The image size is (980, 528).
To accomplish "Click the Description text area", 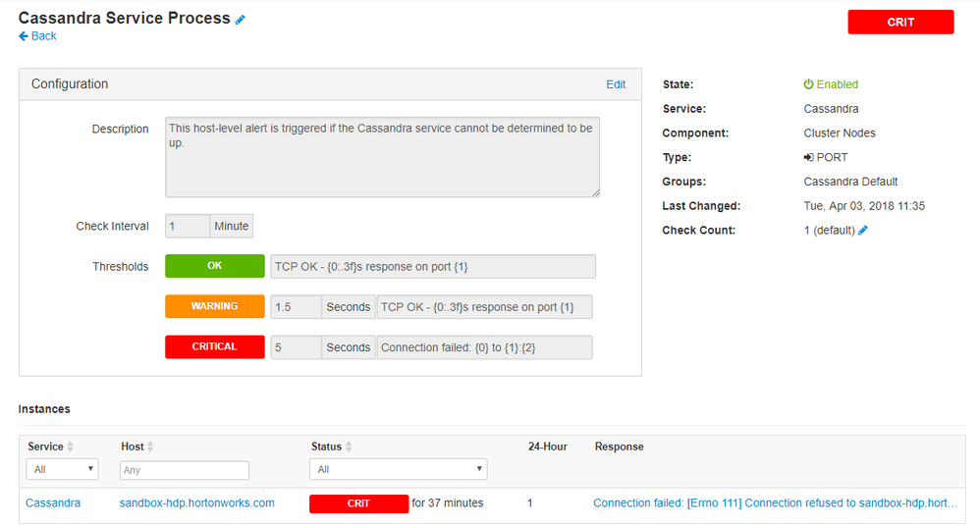I will (383, 157).
